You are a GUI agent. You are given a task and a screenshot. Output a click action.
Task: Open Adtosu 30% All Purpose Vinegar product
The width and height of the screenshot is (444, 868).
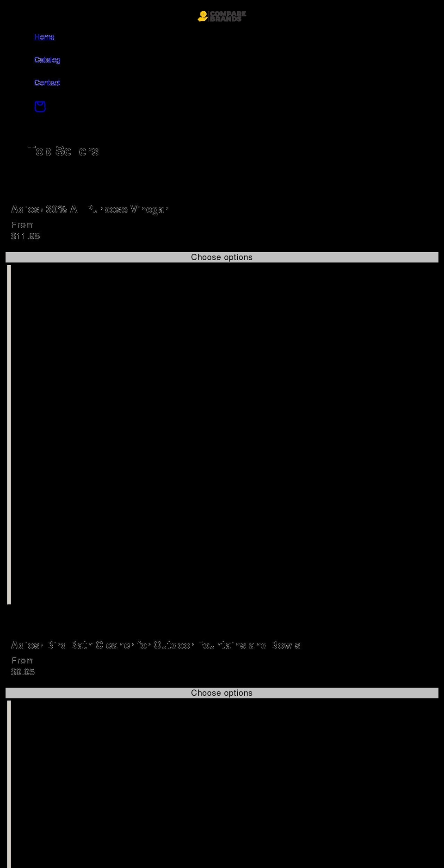coord(90,209)
